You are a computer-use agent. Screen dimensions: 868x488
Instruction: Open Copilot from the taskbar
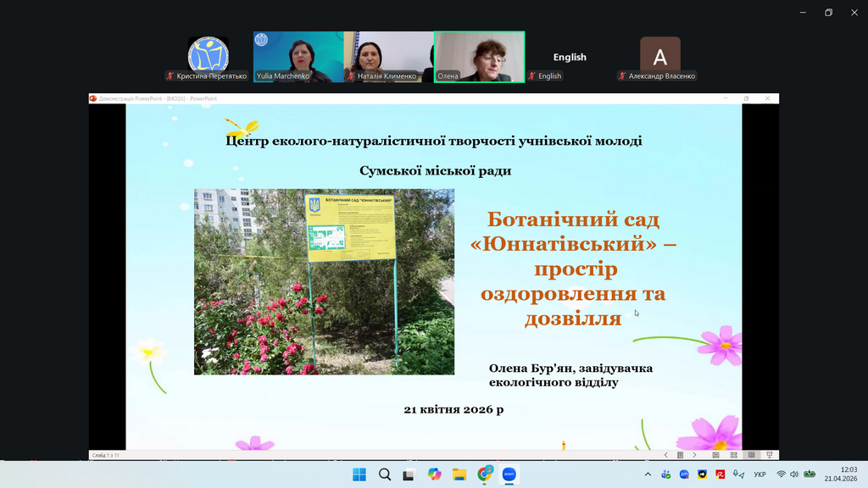click(435, 474)
